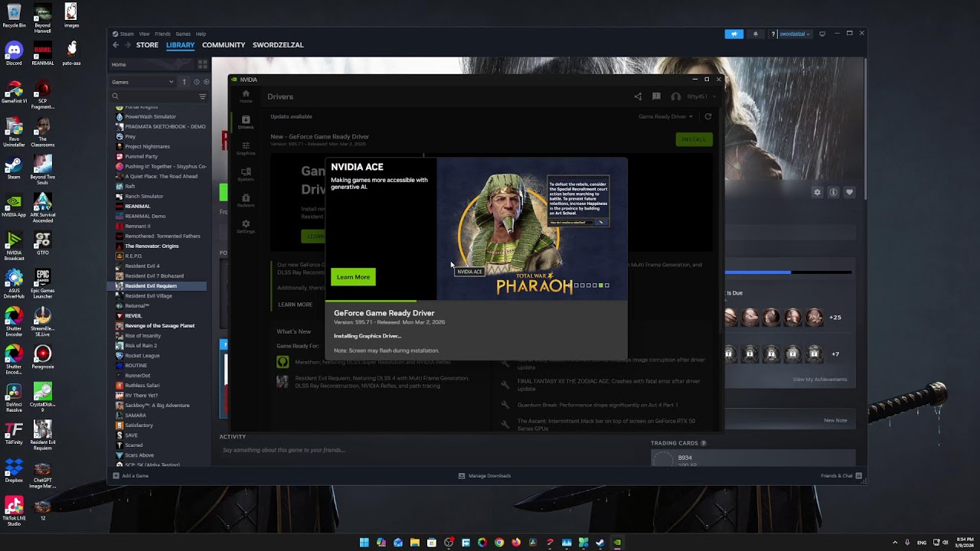Expand the Games filter dropdown
Screen dimensions: 980x551
(143, 82)
